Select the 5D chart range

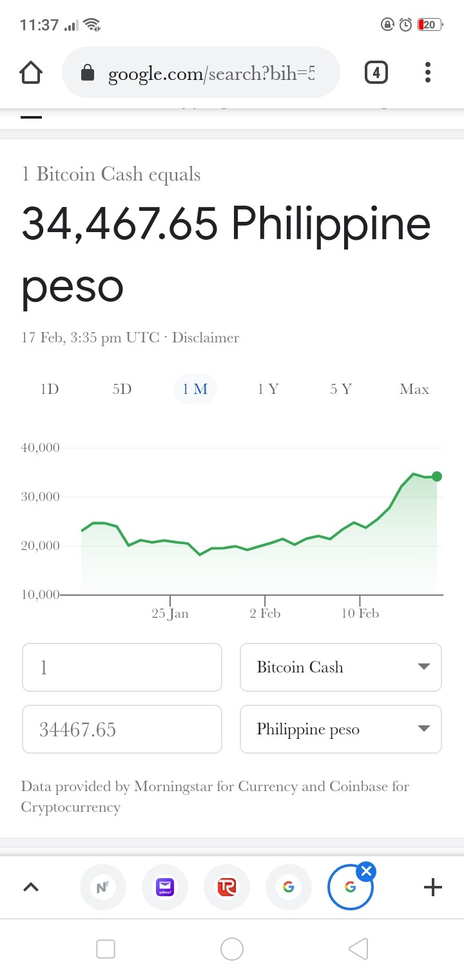[122, 389]
